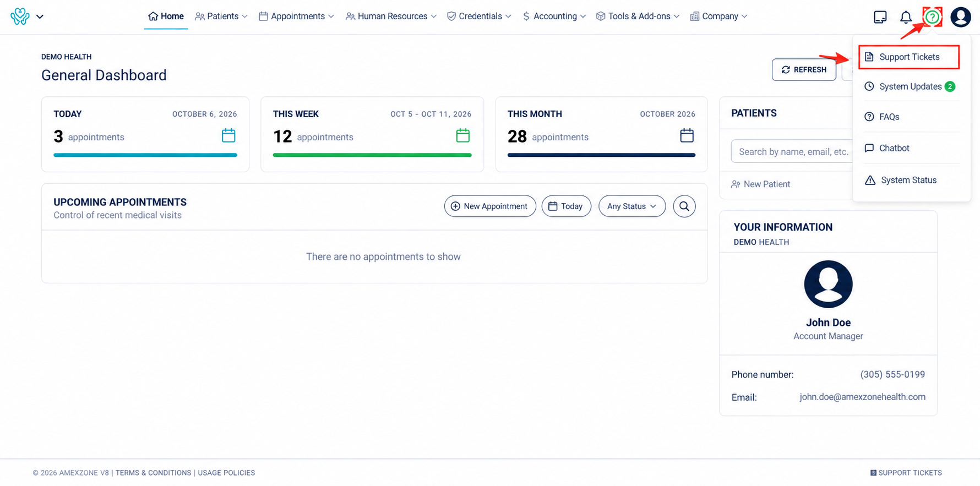The width and height of the screenshot is (980, 486).
Task: Open the messages panel icon
Action: (x=880, y=17)
